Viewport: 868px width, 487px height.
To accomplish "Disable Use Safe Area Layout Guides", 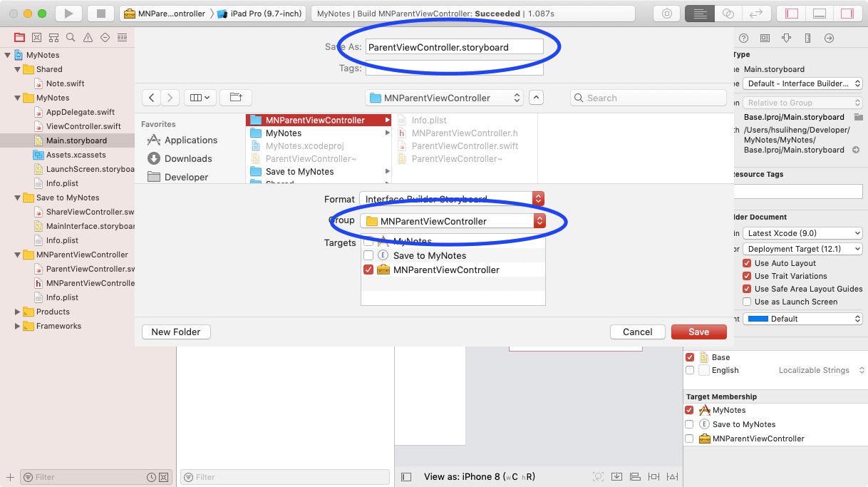I will click(747, 289).
